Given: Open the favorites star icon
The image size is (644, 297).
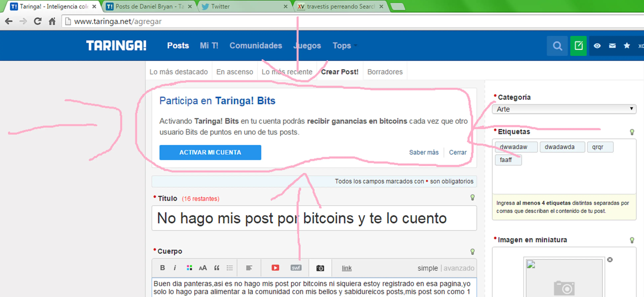Looking at the screenshot, I should [x=627, y=46].
